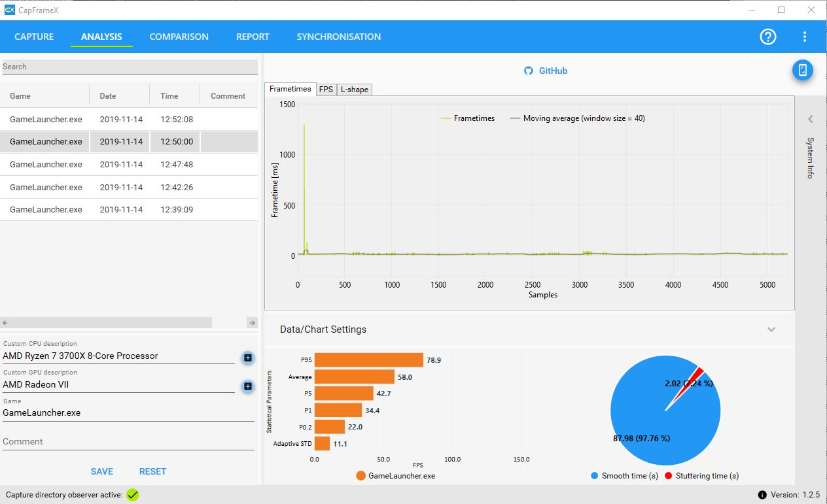Expand Data/Chart Settings section
Viewport: 827px width, 504px height.
pos(771,329)
